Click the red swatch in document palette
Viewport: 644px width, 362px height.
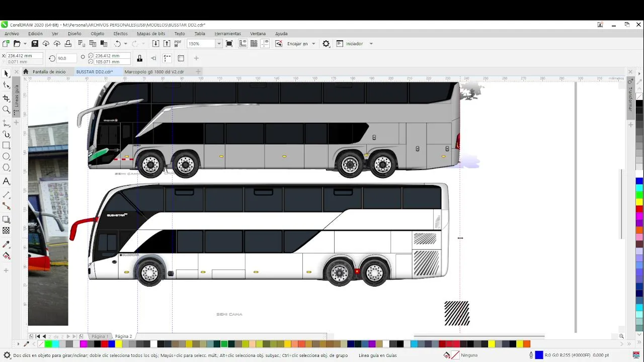pyautogui.click(x=105, y=344)
